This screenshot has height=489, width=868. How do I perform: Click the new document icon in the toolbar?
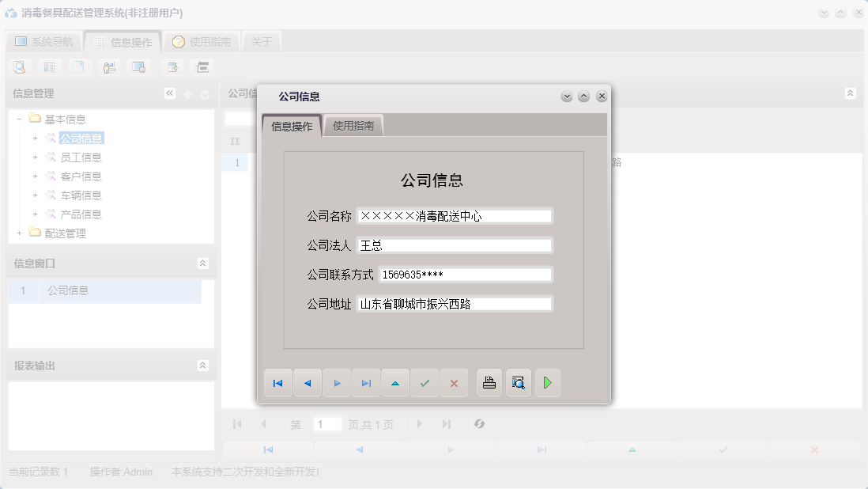79,67
